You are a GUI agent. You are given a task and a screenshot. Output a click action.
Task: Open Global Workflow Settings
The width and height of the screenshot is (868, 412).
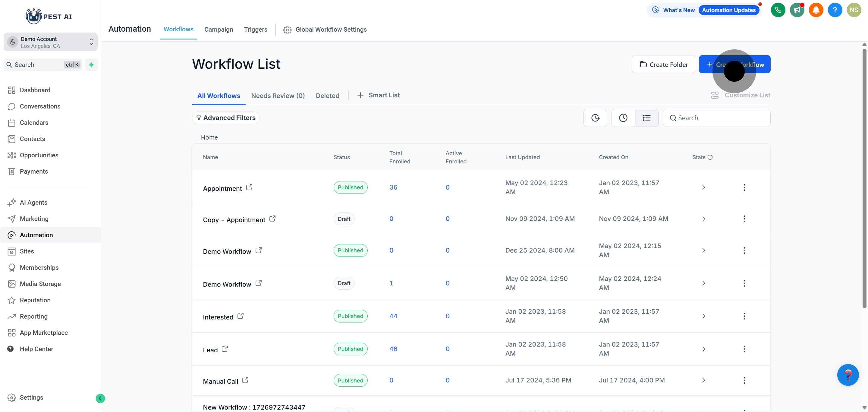click(325, 30)
